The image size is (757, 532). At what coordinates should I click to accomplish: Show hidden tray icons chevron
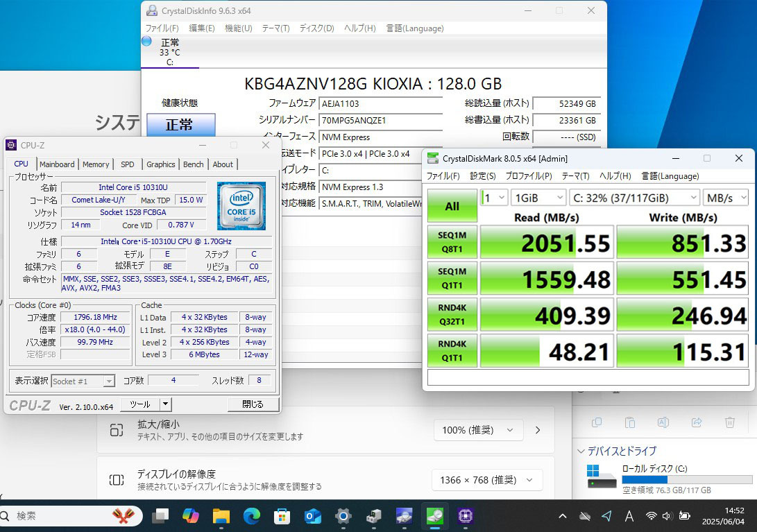pyautogui.click(x=563, y=516)
